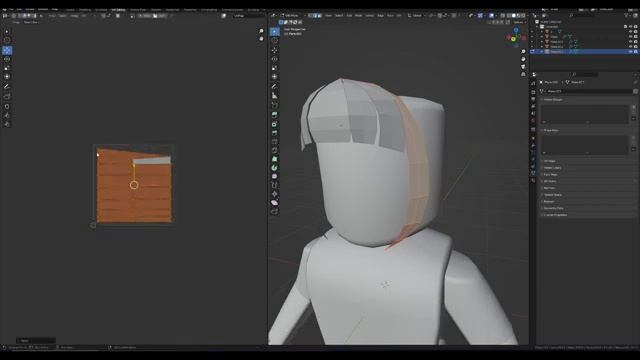Click the zoom magnifier icon in UV editor
The height and width of the screenshot is (360, 640).
pyautogui.click(x=261, y=31)
